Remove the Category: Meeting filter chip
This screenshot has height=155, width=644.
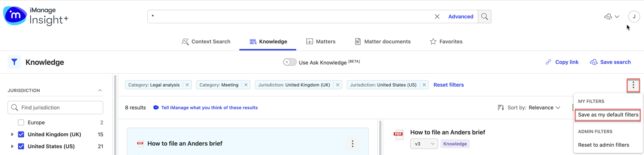[246, 85]
